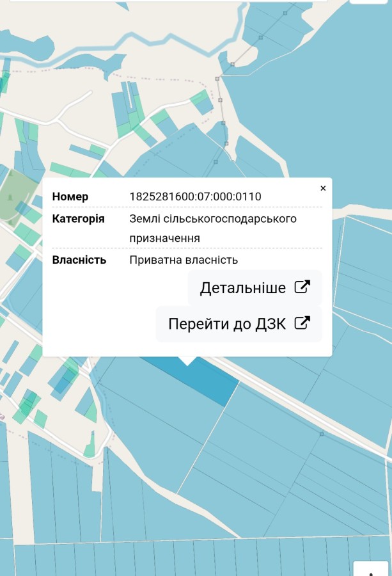Click the Власність row label
The image size is (392, 576).
79,260
